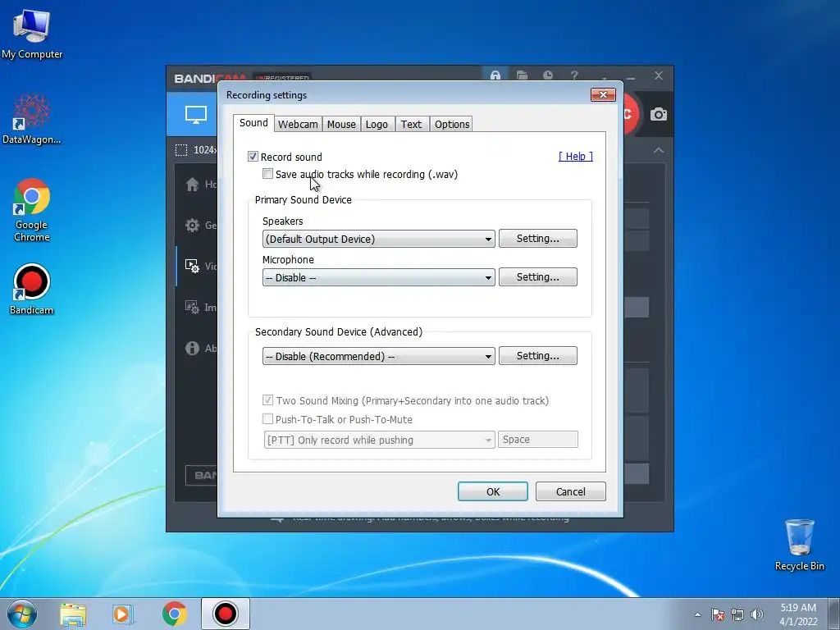
Task: Switch to the Mouse tab
Action: 341,125
